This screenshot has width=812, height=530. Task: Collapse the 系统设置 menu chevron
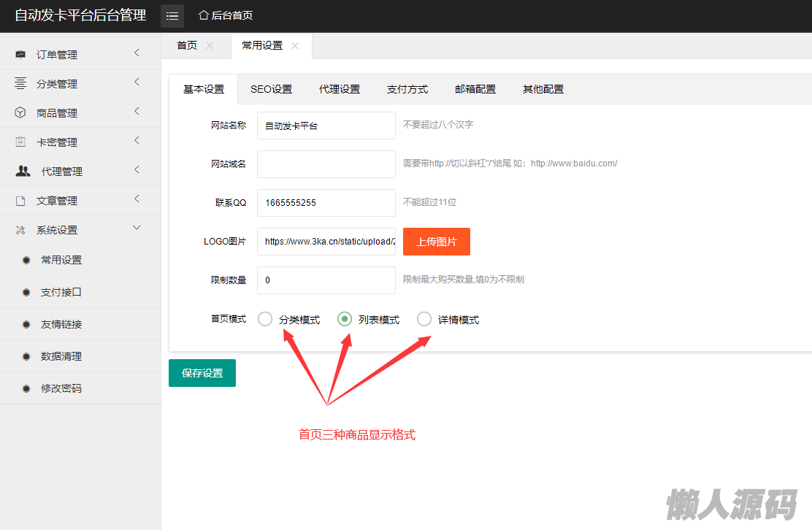tap(137, 228)
